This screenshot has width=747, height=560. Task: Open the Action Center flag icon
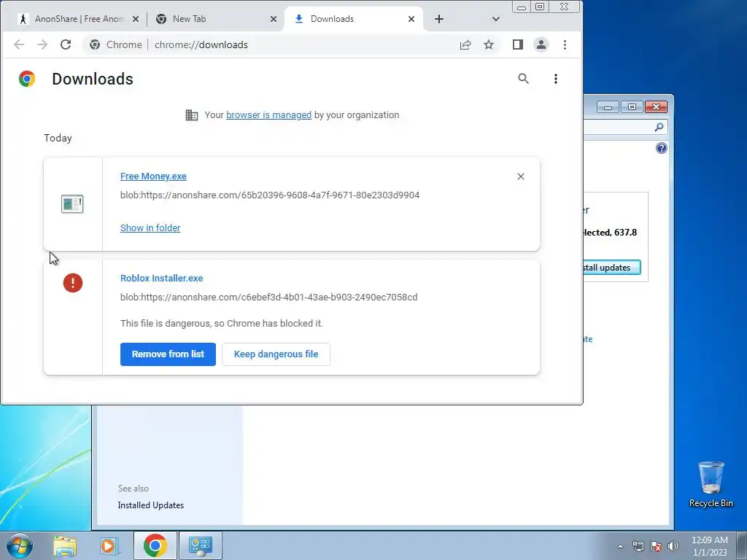point(656,546)
